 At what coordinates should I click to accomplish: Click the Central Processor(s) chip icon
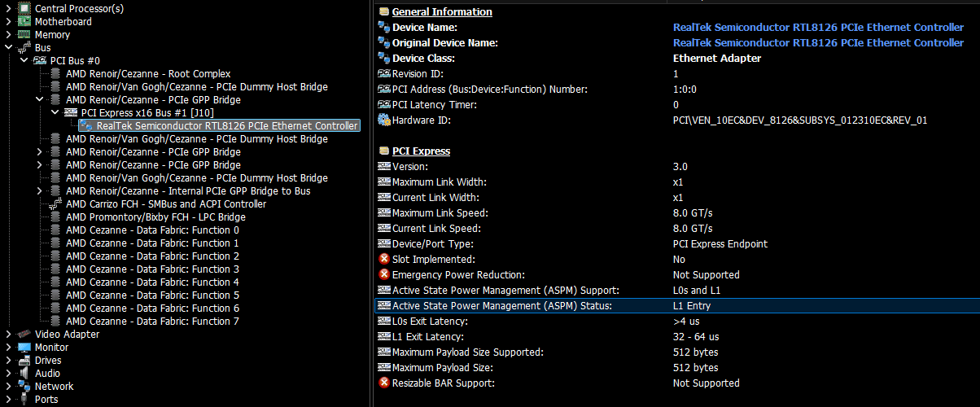pyautogui.click(x=24, y=9)
